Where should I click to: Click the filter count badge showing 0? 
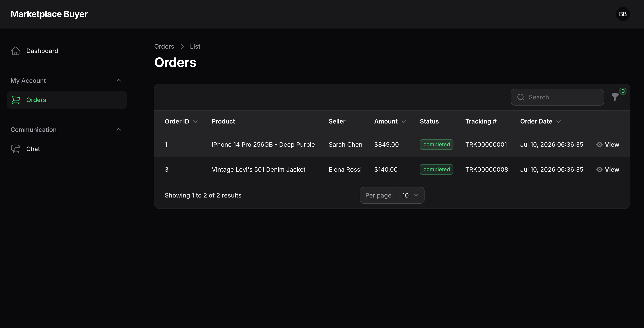point(623,91)
